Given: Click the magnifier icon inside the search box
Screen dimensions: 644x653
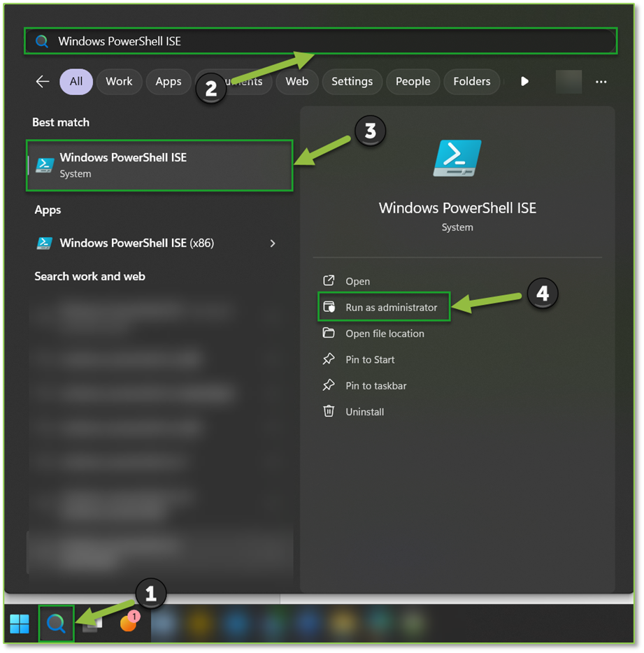Looking at the screenshot, I should tap(42, 41).
